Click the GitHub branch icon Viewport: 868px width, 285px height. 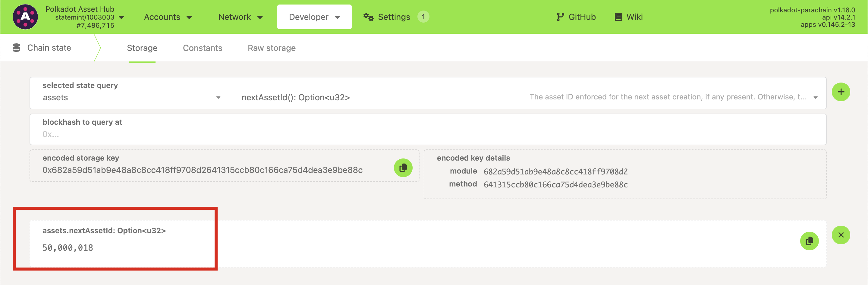coord(560,17)
